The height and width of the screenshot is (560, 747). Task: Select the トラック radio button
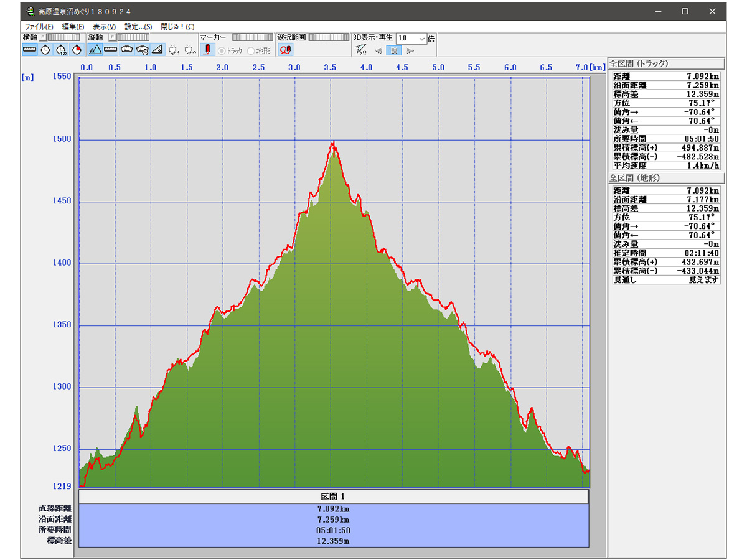[x=221, y=51]
